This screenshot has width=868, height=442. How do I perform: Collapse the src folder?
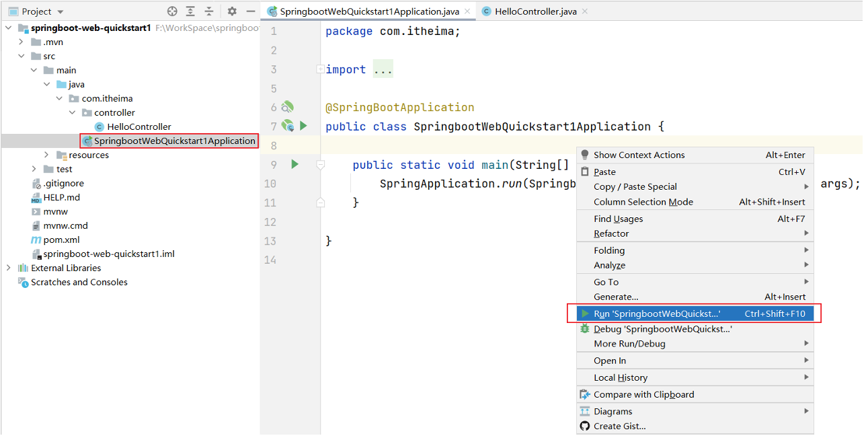[x=21, y=56]
